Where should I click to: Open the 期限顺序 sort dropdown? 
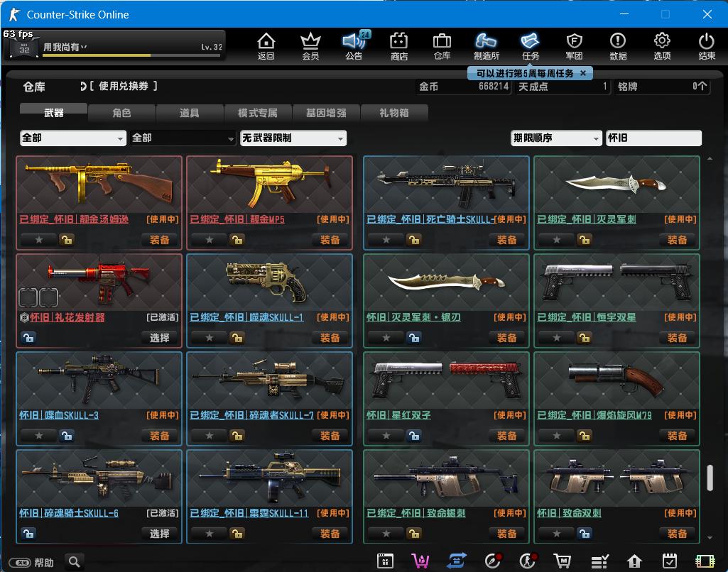556,138
